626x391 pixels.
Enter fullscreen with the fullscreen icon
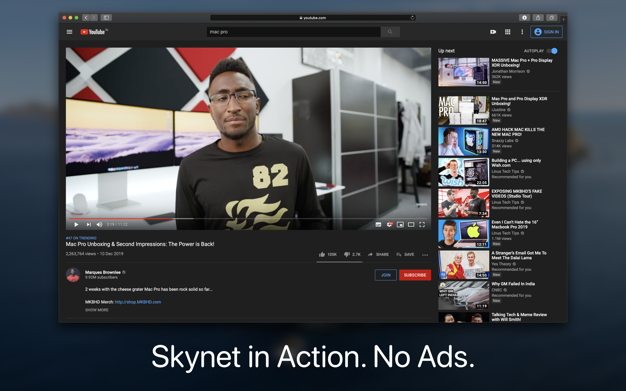click(422, 224)
